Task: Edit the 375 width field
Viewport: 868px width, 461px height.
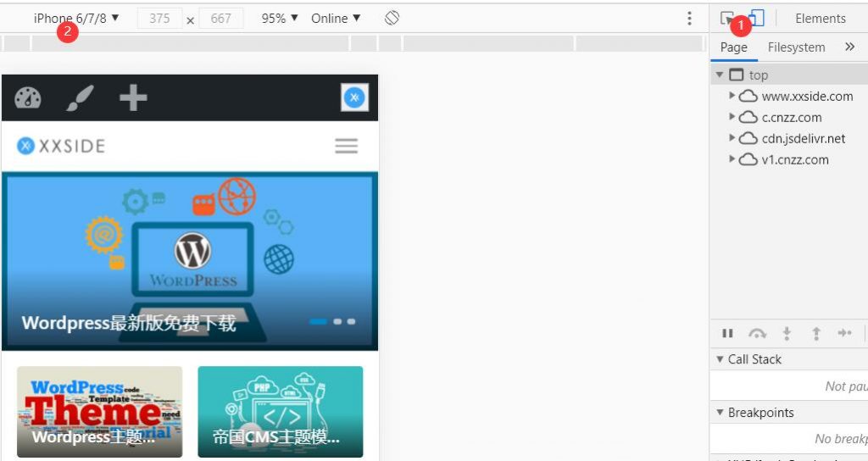Action: pos(159,19)
